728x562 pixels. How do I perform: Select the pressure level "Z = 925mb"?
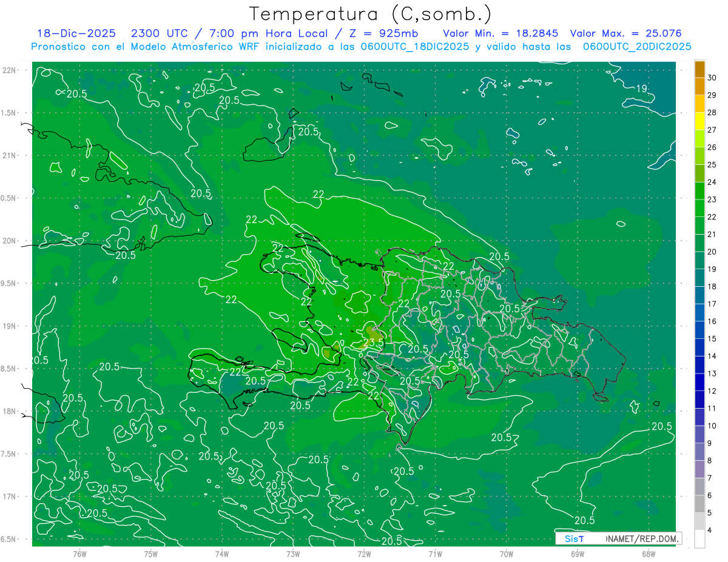click(x=383, y=33)
